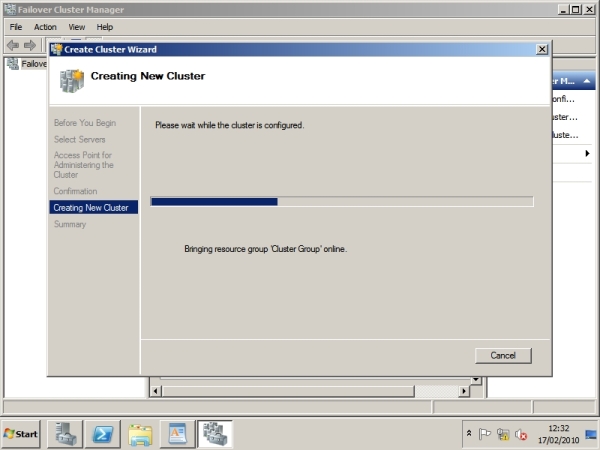Click the cluster configuration progress bar
The height and width of the screenshot is (450, 600).
pos(342,201)
